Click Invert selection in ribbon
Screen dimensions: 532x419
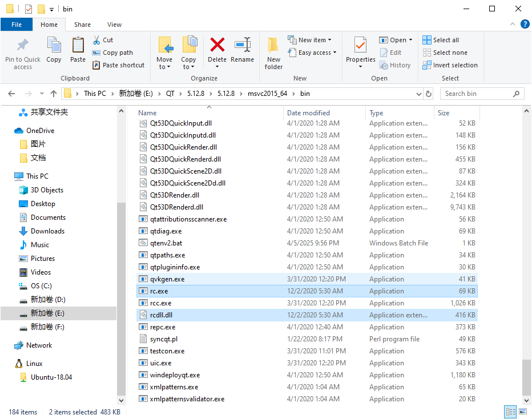450,65
